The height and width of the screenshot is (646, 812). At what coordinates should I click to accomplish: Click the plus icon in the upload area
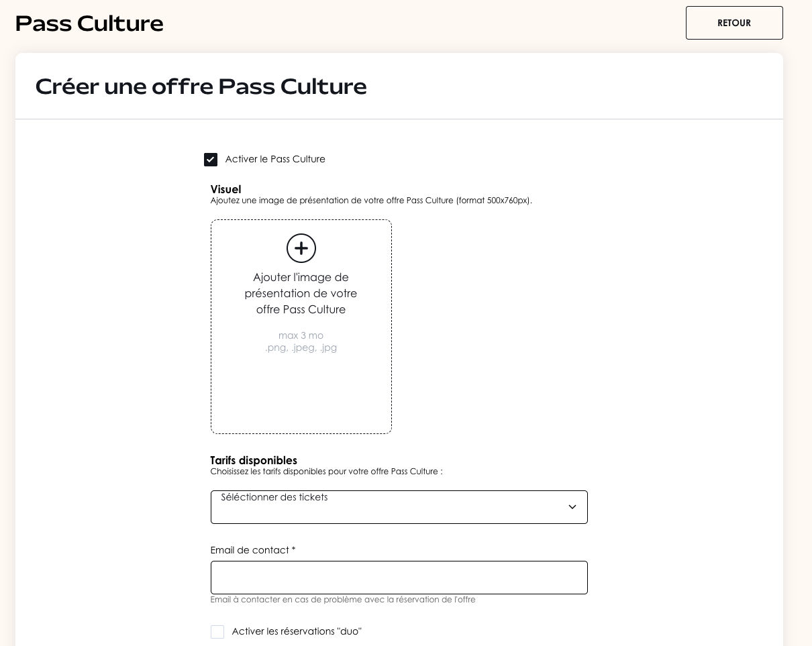click(x=301, y=248)
